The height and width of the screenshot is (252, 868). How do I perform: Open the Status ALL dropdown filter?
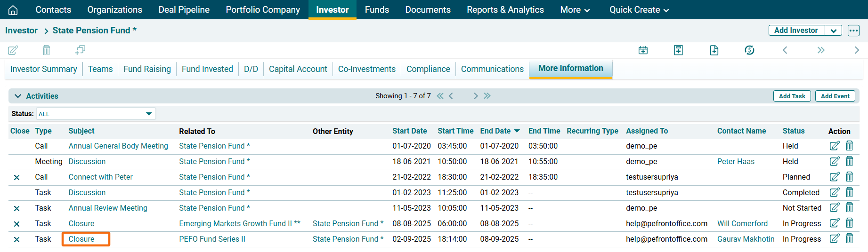(96, 114)
